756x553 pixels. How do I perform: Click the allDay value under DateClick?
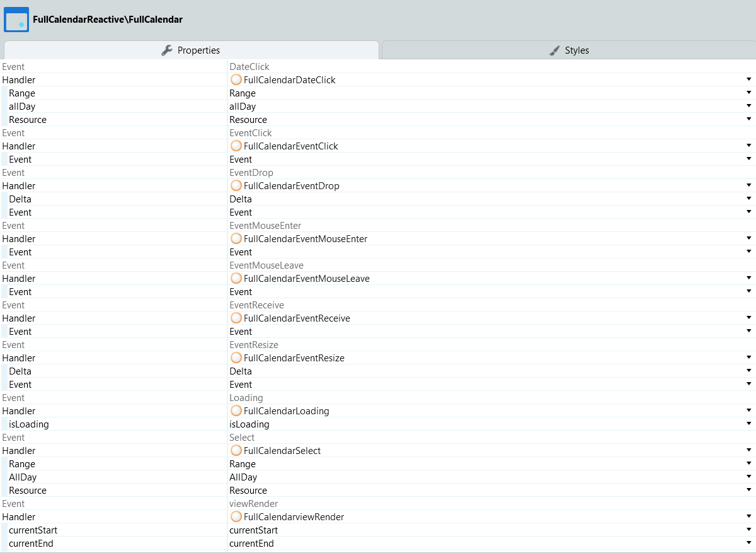(x=243, y=107)
